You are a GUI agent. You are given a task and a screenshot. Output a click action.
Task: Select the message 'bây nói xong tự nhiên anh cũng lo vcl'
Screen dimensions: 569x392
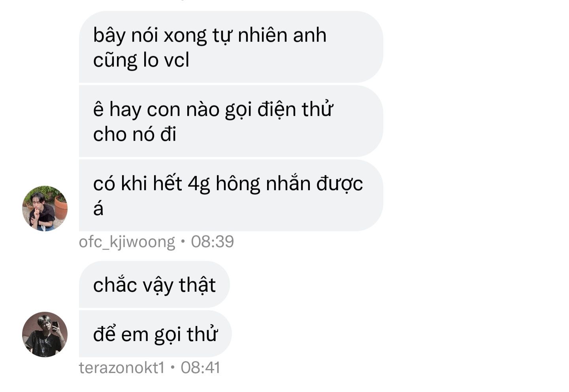pyautogui.click(x=231, y=47)
